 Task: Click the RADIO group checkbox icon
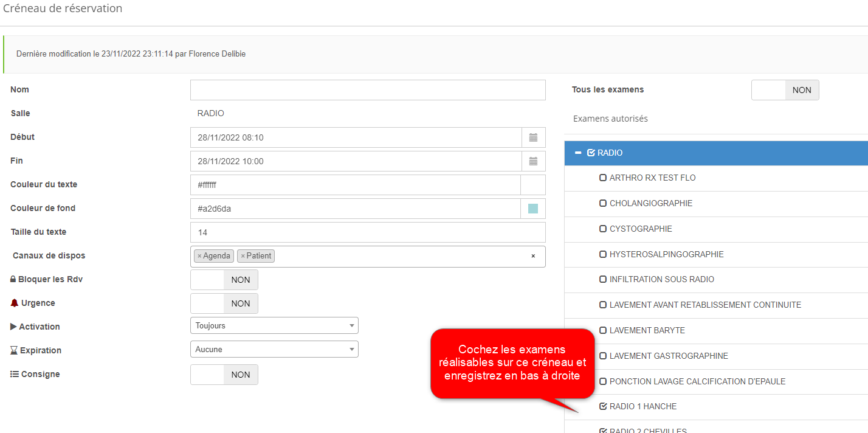point(591,153)
